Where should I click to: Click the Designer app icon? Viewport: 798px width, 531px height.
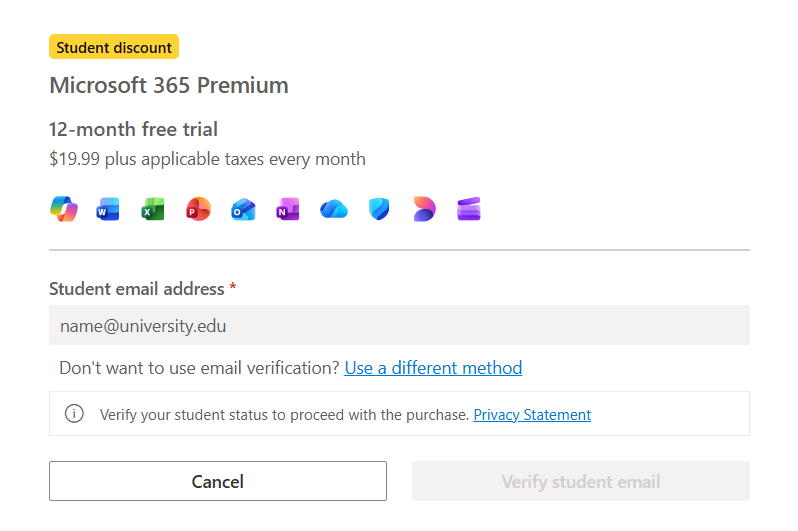pos(424,210)
